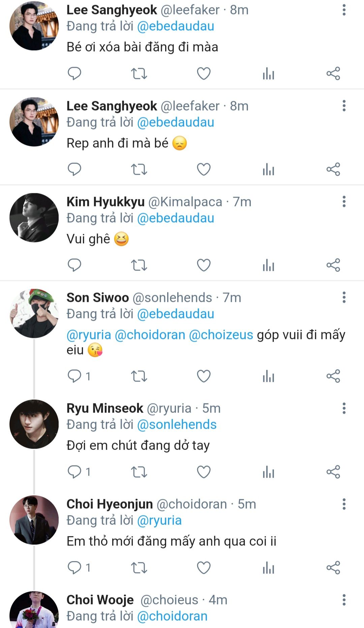Open @sonlehends link in Ryu Minseok's reply

point(177,425)
